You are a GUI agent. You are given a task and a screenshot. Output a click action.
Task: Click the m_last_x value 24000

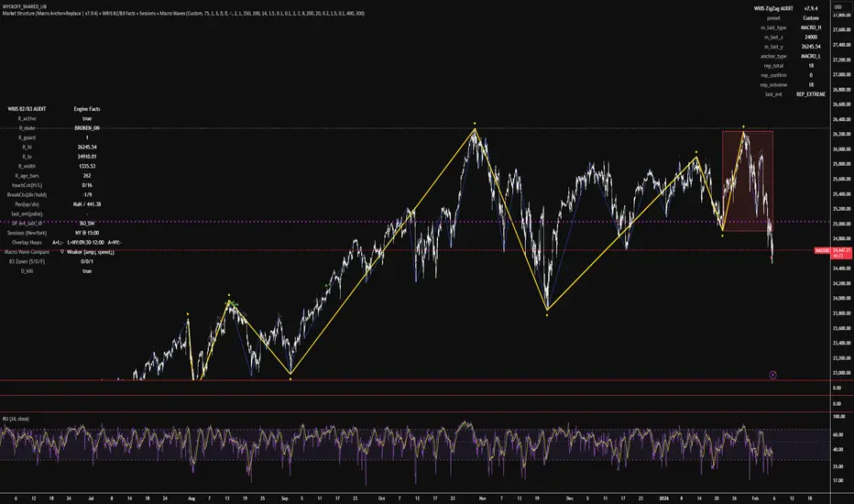tap(811, 37)
